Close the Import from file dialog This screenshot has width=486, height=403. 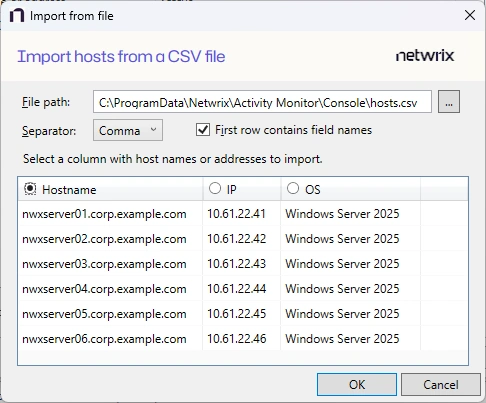470,15
